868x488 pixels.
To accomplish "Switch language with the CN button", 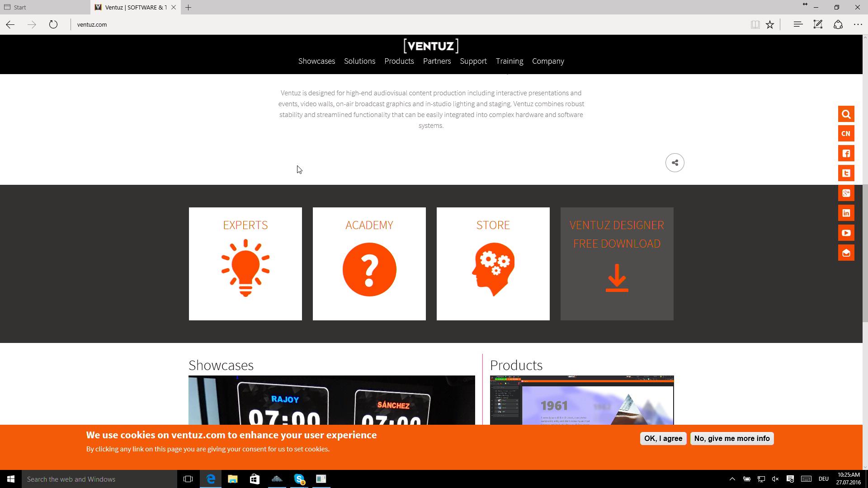I will coord(846,134).
